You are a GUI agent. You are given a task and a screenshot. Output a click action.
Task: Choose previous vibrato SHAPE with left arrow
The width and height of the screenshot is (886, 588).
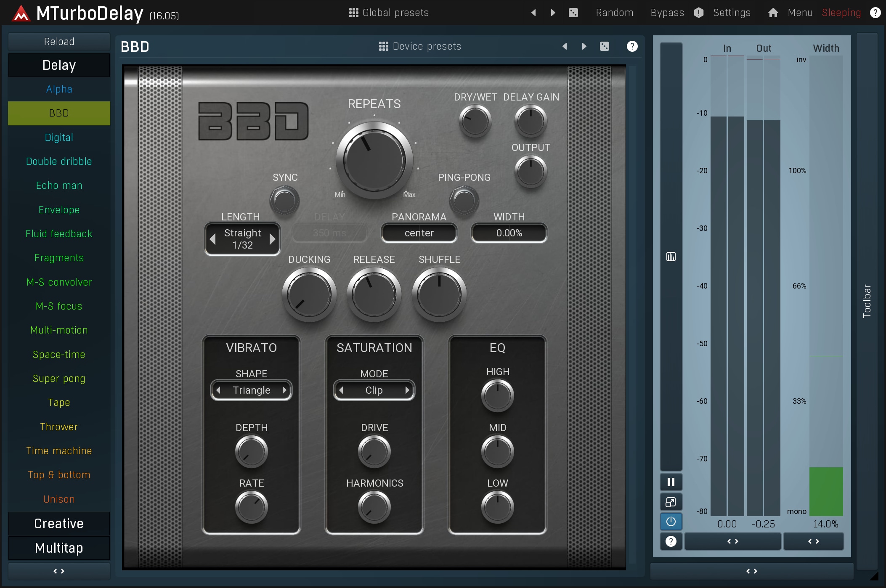coord(218,390)
